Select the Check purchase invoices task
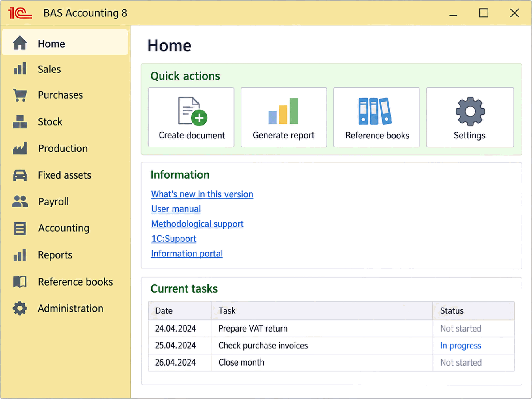This screenshot has height=399, width=532. [263, 345]
